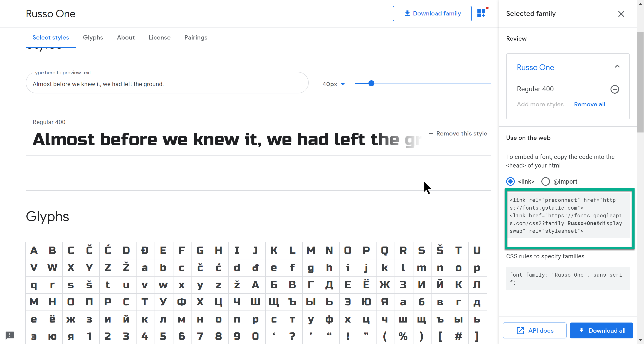The width and height of the screenshot is (644, 344).
Task: Open the view selected families grid icon
Action: [481, 13]
